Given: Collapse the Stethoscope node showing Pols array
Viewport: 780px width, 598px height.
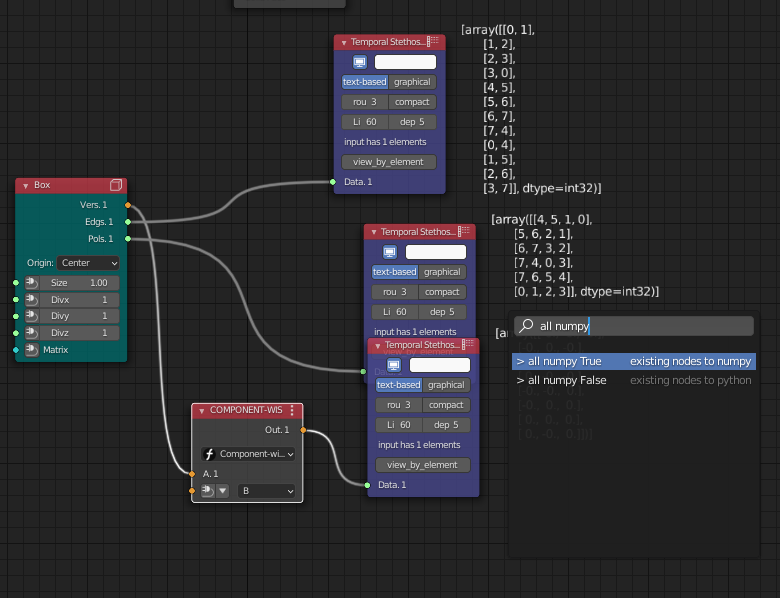Looking at the screenshot, I should 374,233.
